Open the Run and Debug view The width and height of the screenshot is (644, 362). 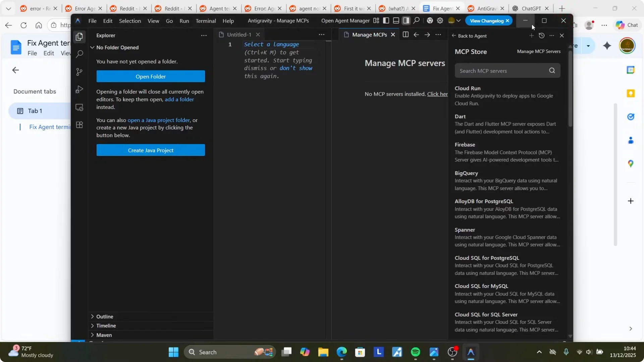[79, 89]
